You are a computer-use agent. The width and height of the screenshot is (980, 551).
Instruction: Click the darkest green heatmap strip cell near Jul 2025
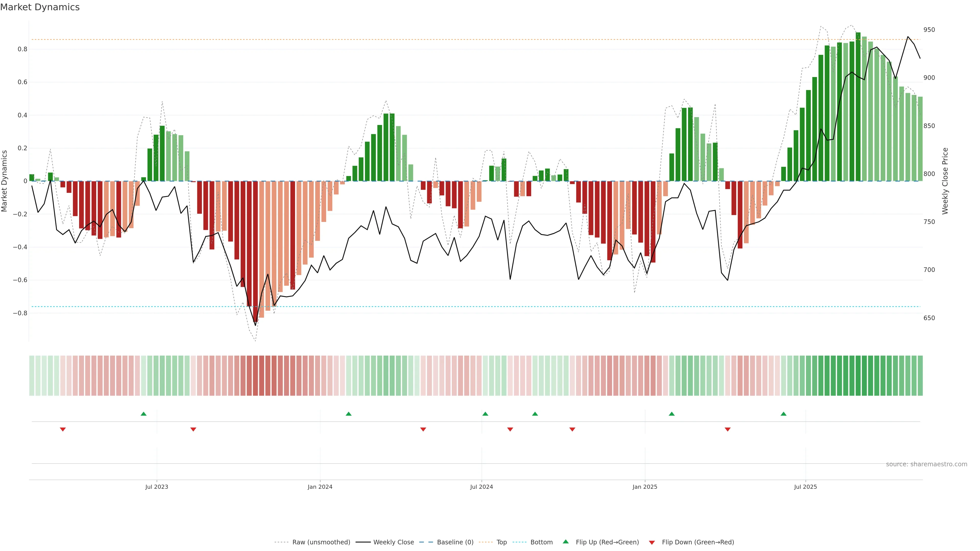point(858,375)
